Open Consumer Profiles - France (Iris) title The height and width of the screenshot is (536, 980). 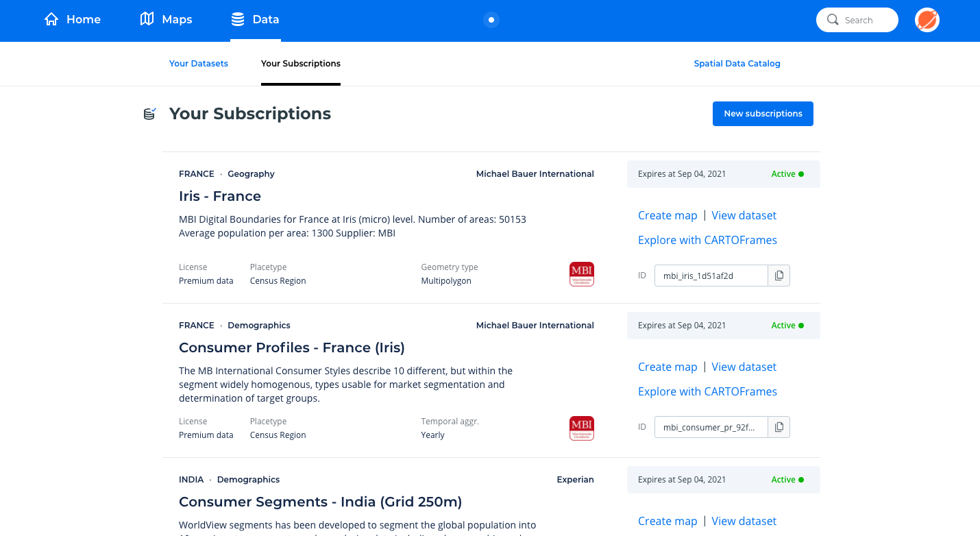point(292,348)
